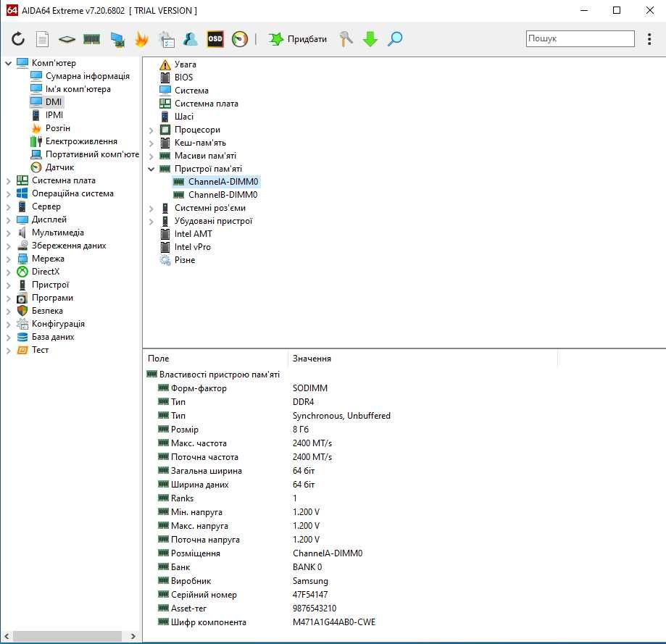
Task: Open Електроживлення tree item
Action: click(81, 141)
